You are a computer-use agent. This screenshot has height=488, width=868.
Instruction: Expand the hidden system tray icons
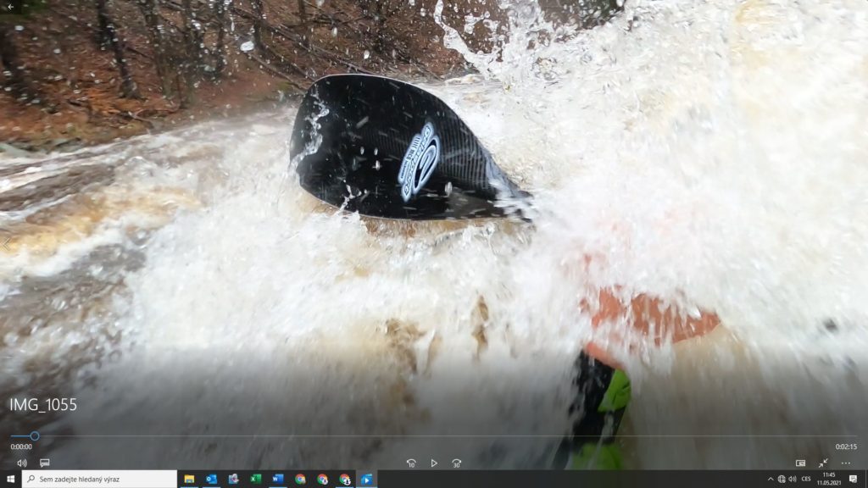click(x=771, y=479)
